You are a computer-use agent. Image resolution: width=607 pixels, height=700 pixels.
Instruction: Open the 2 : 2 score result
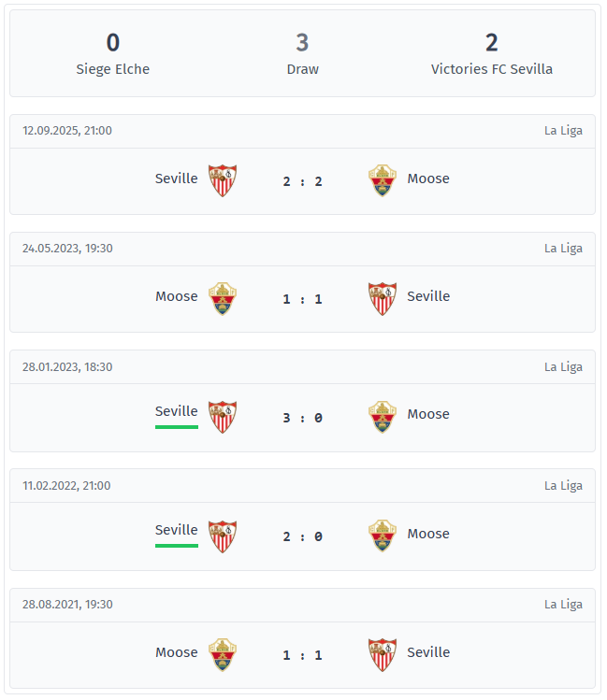[x=302, y=181]
